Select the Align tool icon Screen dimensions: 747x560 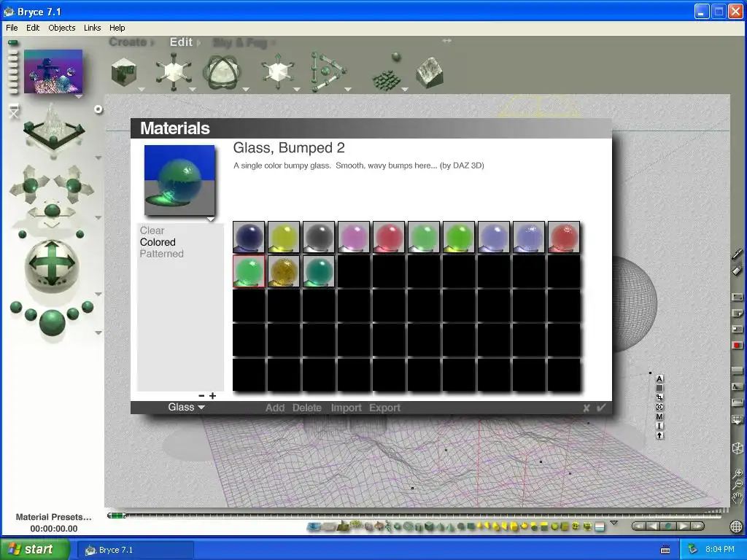coord(328,72)
